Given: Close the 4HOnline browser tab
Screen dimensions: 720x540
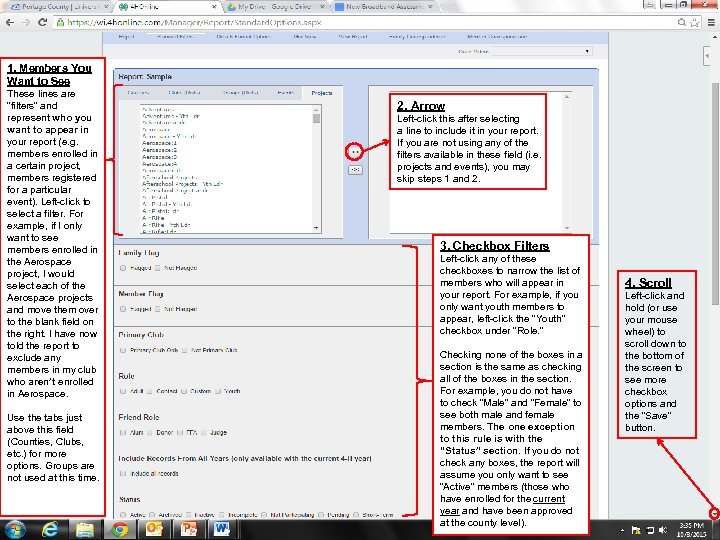Looking at the screenshot, I should (x=214, y=7).
